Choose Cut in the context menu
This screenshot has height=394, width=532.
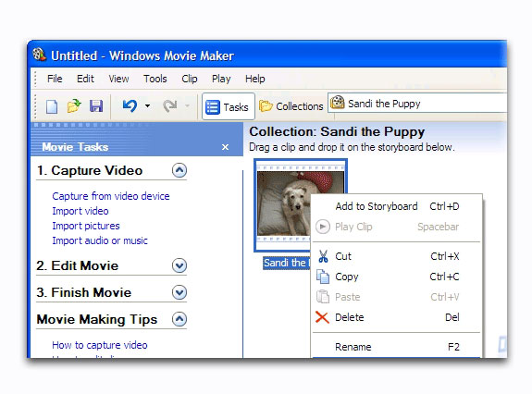(396, 256)
